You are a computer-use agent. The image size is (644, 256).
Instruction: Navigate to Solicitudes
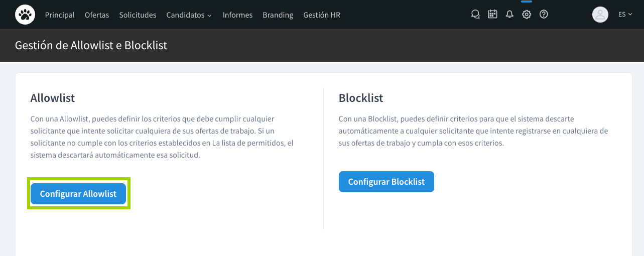click(138, 15)
